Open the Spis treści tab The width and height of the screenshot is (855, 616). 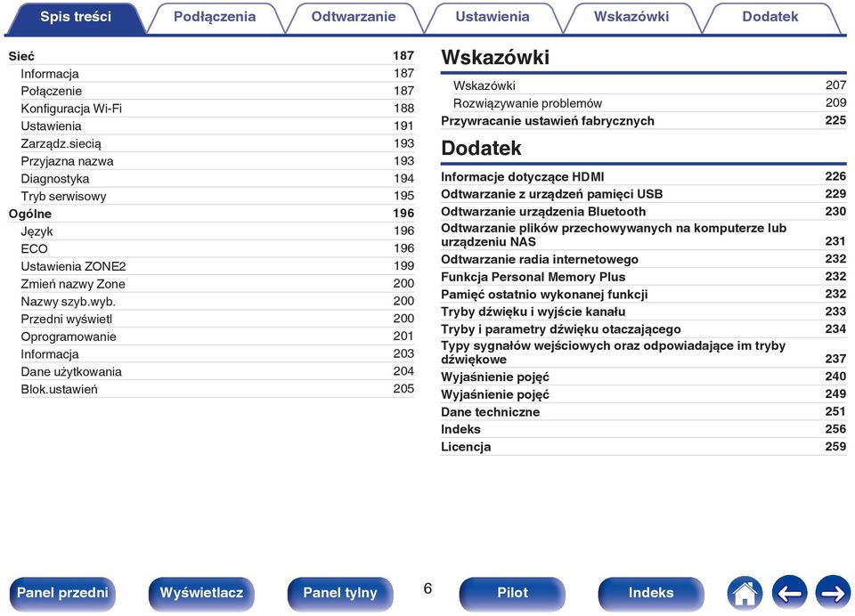click(x=75, y=18)
